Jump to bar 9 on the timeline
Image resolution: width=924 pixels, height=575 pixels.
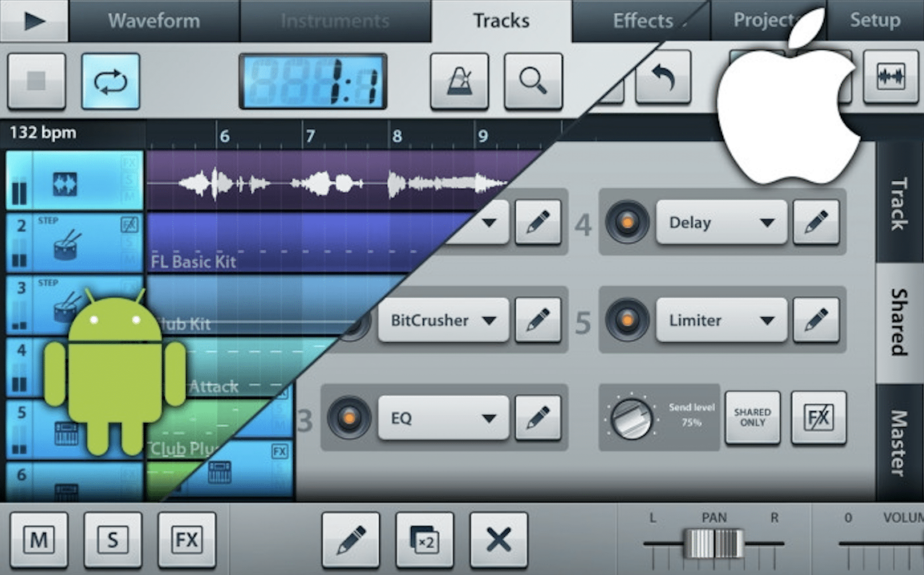tap(483, 136)
